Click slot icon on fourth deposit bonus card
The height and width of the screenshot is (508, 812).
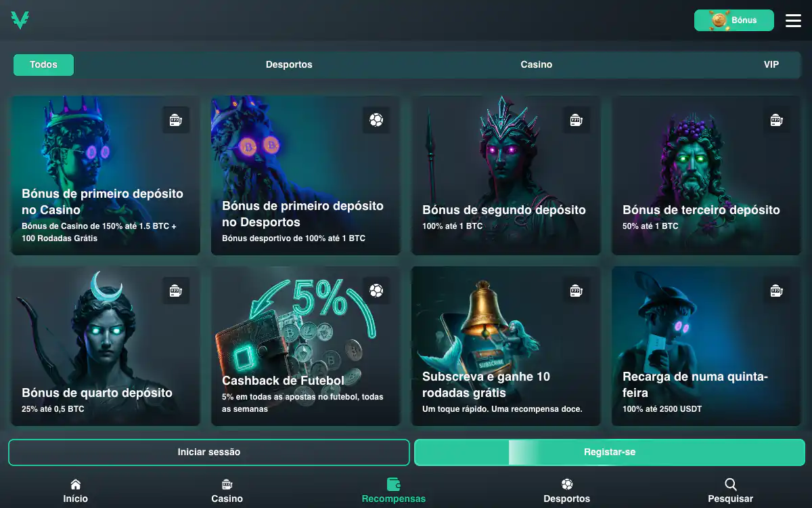coord(176,291)
